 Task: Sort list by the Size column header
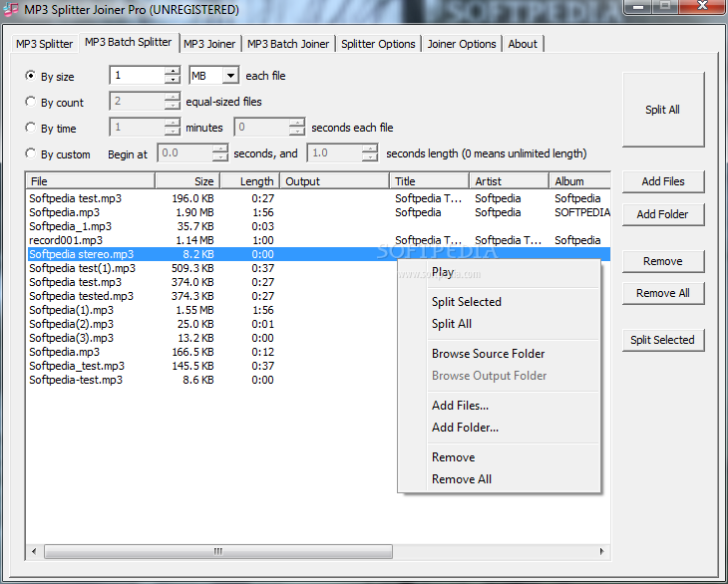[187, 181]
